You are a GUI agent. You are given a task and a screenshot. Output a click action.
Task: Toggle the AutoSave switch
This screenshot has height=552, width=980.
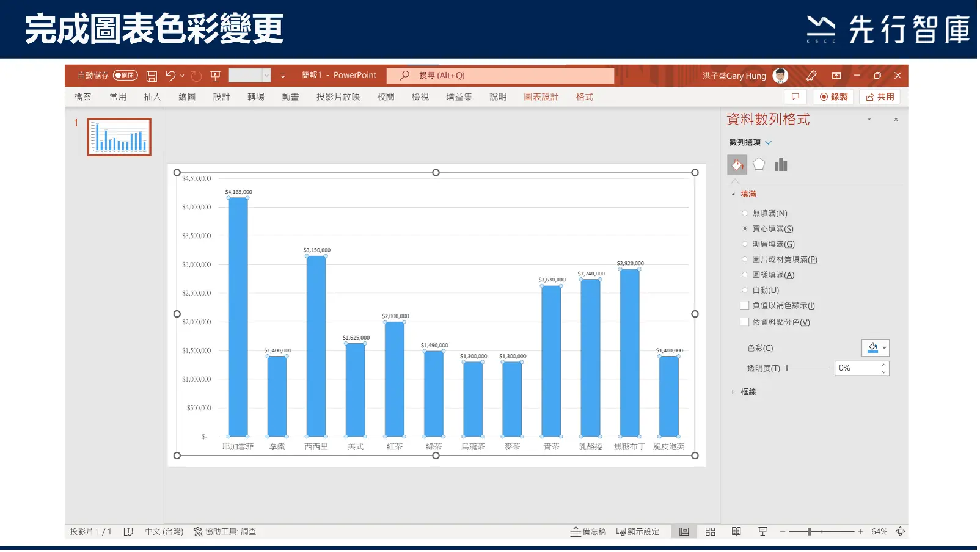(x=125, y=76)
